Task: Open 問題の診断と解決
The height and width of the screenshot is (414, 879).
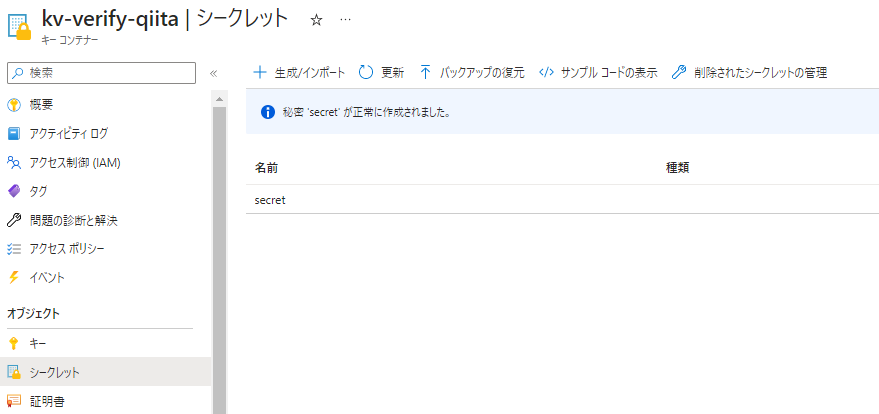Action: (x=73, y=220)
